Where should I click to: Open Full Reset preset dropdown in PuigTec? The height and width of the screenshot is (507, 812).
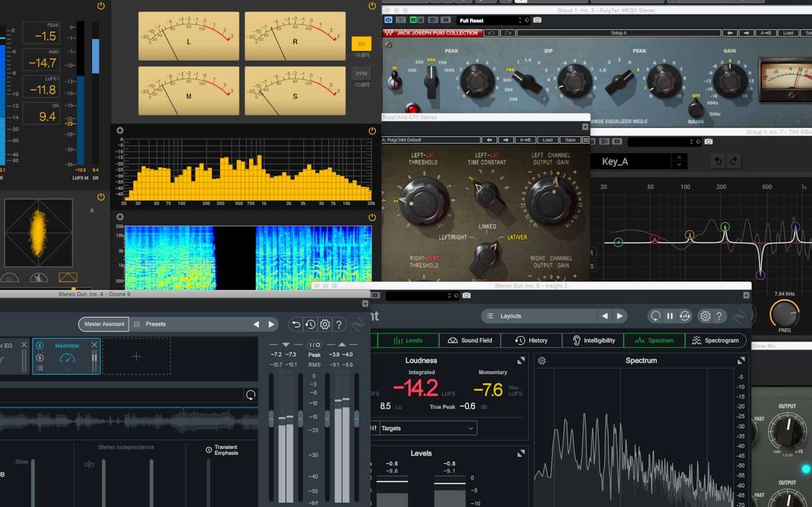click(493, 21)
